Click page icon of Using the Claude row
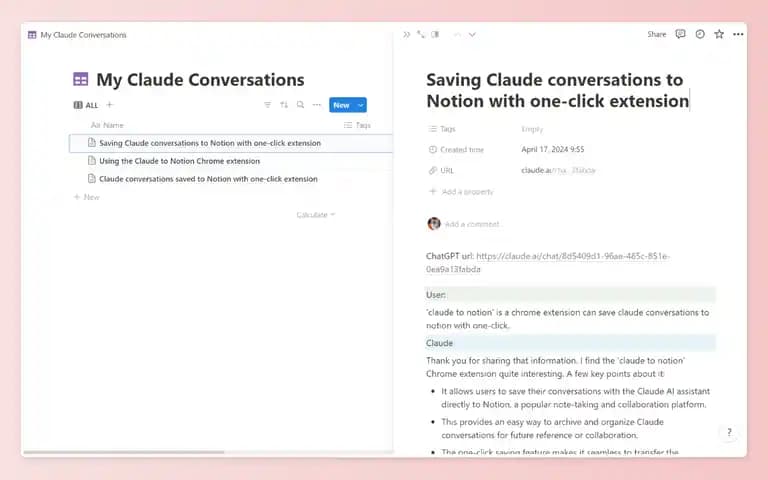 [x=92, y=161]
